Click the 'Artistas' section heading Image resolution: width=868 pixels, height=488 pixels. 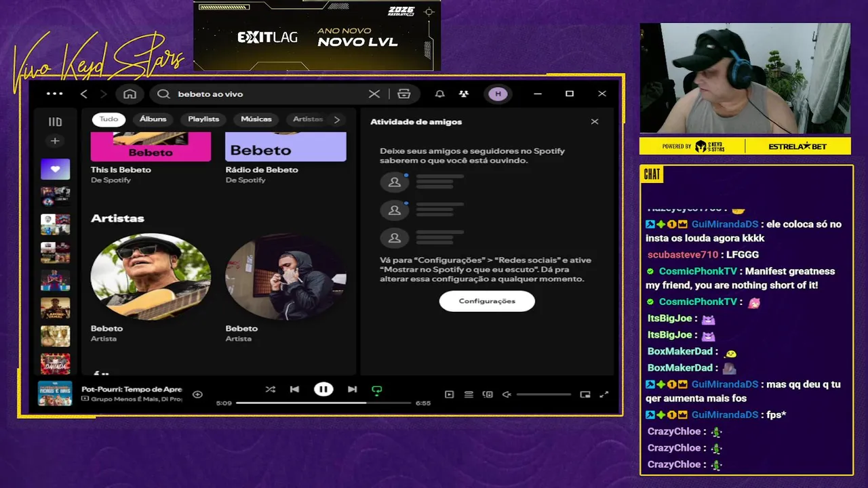pos(117,218)
